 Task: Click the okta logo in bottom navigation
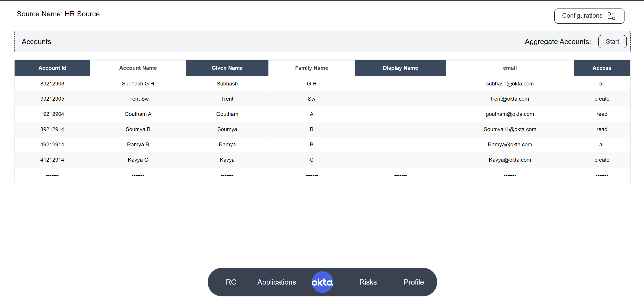(x=322, y=282)
